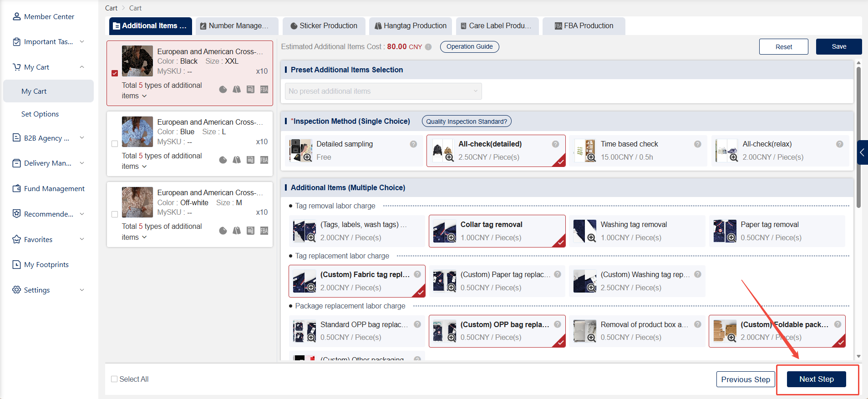Choose All-check(relax) inspection option
868x399 pixels.
780,151
